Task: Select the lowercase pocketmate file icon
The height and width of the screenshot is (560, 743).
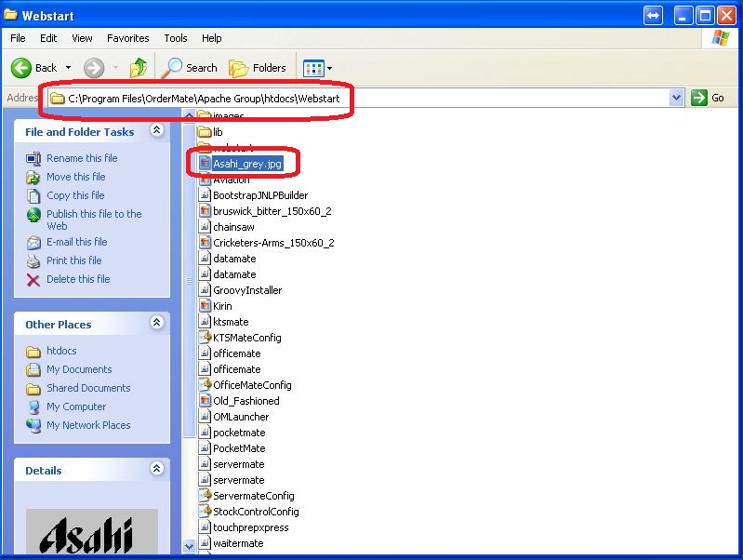Action: [x=205, y=432]
